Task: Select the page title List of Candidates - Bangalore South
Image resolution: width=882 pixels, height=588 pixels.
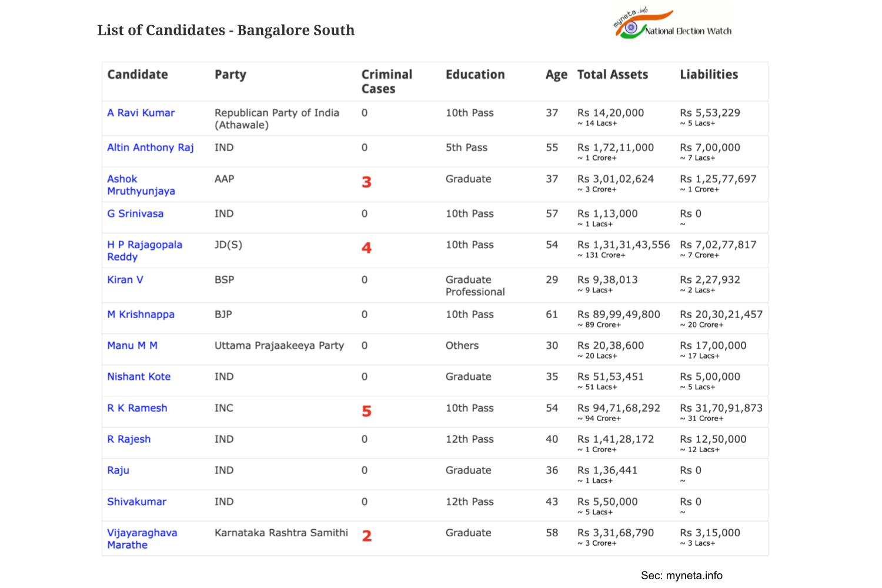Action: click(x=226, y=30)
